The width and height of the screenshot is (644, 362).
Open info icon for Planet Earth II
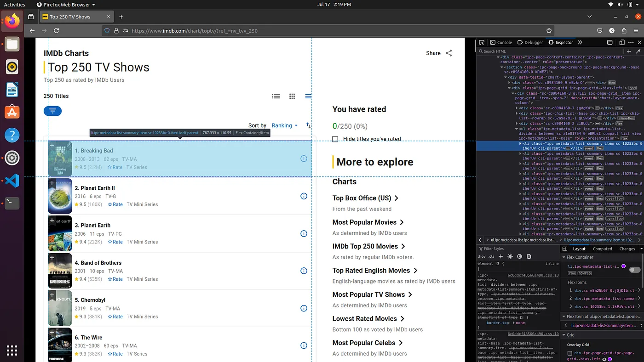click(x=304, y=196)
